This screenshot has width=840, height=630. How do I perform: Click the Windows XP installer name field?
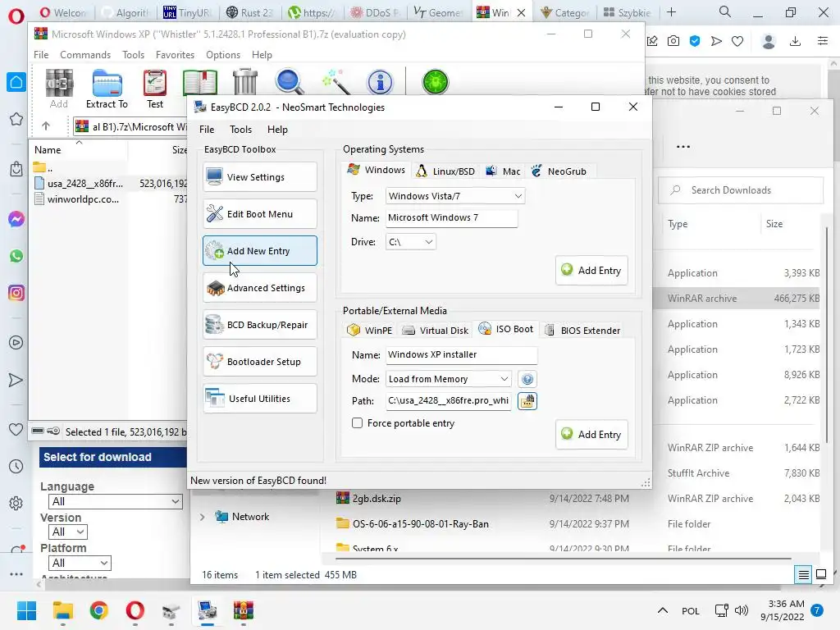461,354
